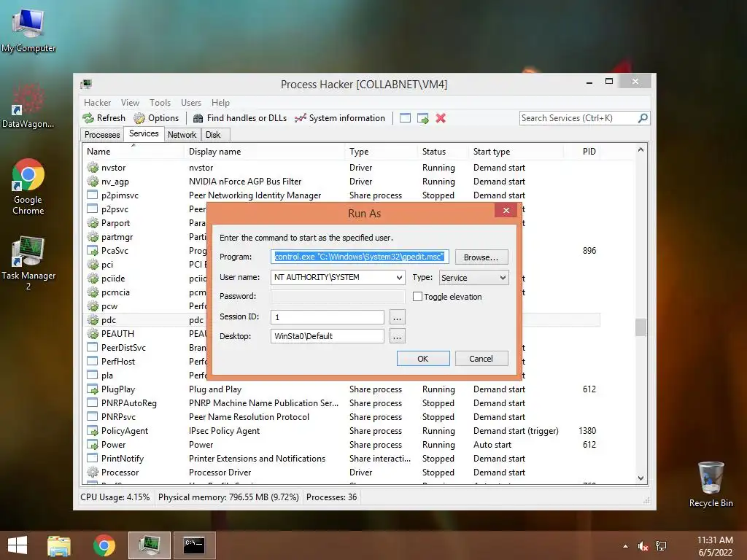Open Task Manager 2 desktop shortcut
The height and width of the screenshot is (560, 747).
point(28,262)
